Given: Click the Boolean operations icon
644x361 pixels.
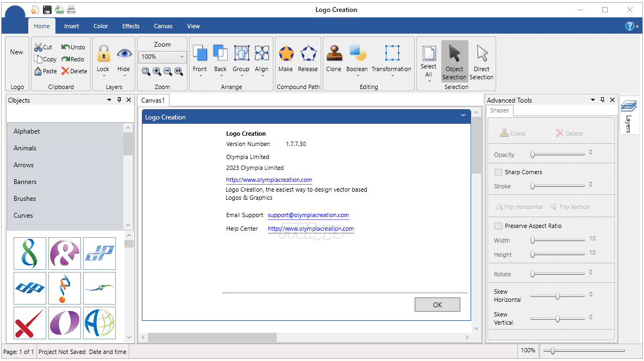Looking at the screenshot, I should tap(357, 53).
